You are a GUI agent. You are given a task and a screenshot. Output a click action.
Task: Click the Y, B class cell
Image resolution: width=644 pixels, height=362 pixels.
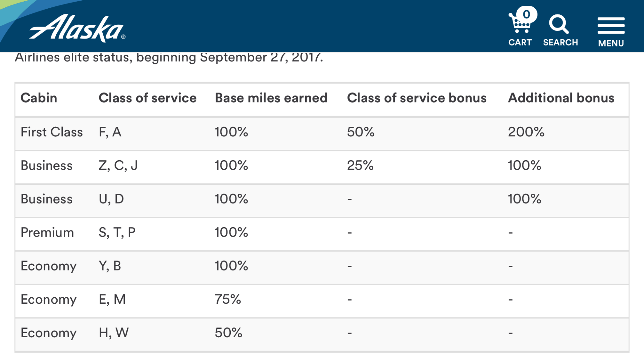pos(110,266)
